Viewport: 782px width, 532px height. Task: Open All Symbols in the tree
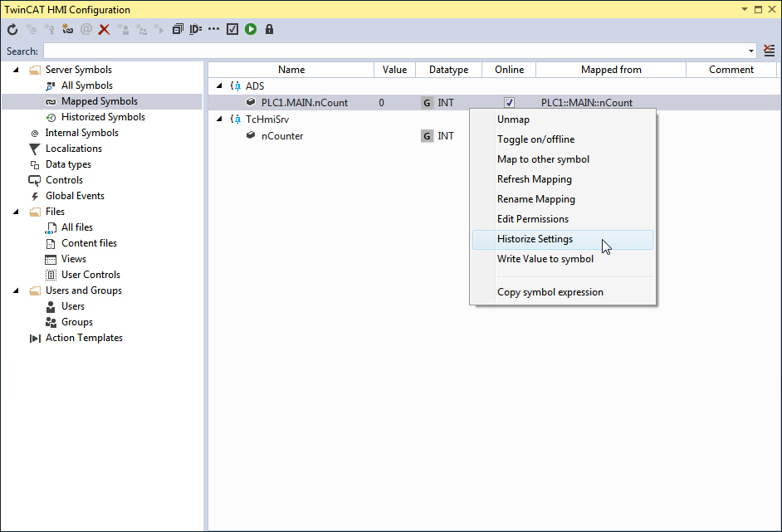click(87, 85)
